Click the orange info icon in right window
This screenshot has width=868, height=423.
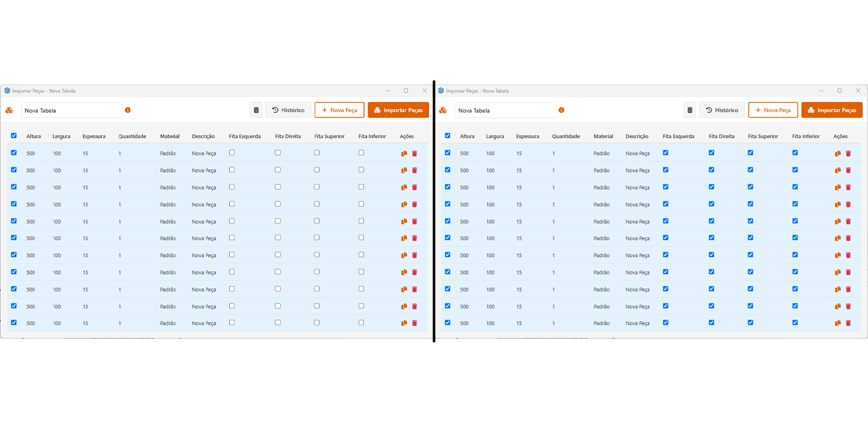pos(561,110)
